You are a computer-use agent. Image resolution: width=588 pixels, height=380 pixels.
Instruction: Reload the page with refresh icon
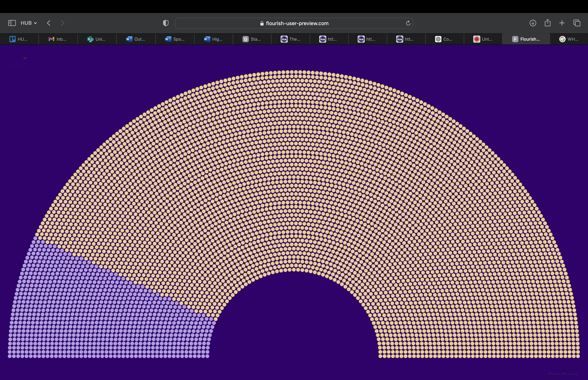coord(408,23)
